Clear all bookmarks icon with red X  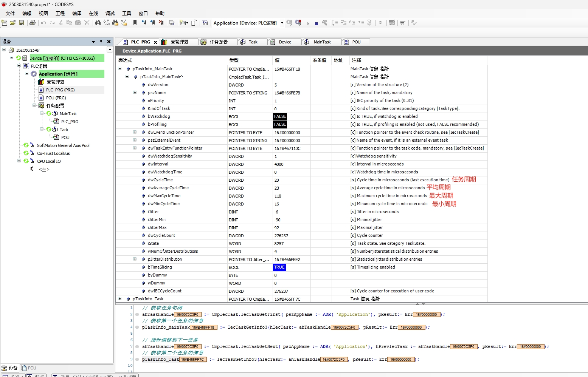[x=161, y=23]
